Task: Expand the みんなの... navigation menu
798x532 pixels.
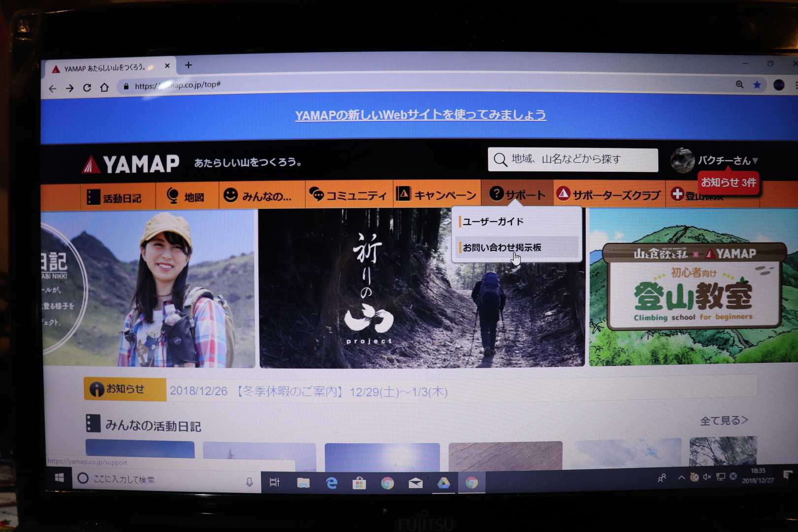Action: point(258,196)
